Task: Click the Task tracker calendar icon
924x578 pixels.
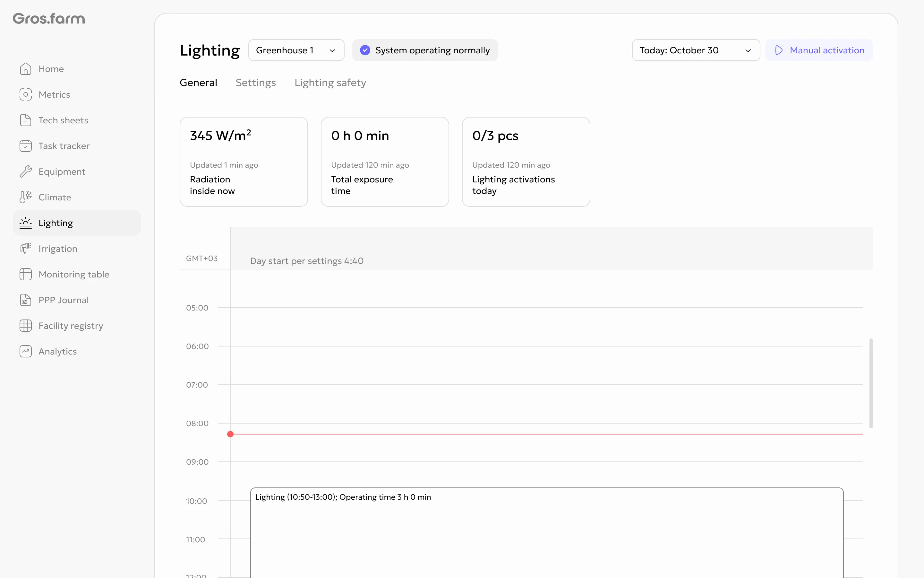Action: 26,146
